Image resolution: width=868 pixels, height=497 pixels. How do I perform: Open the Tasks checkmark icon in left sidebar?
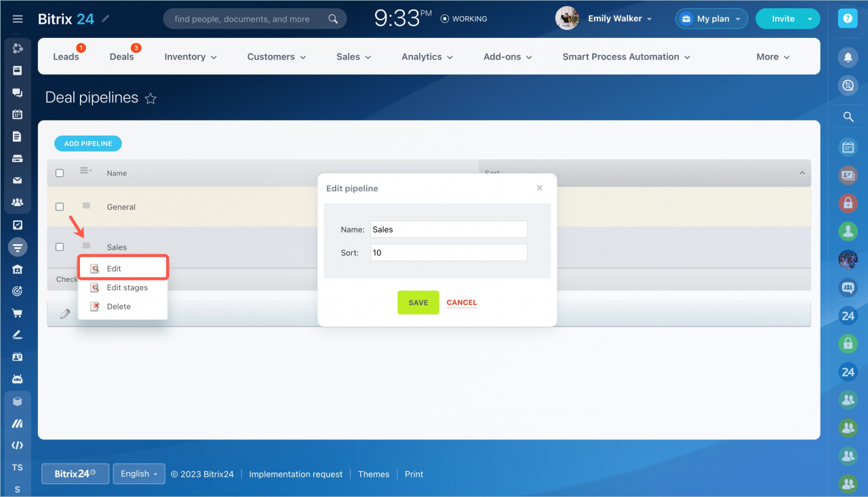click(x=18, y=224)
